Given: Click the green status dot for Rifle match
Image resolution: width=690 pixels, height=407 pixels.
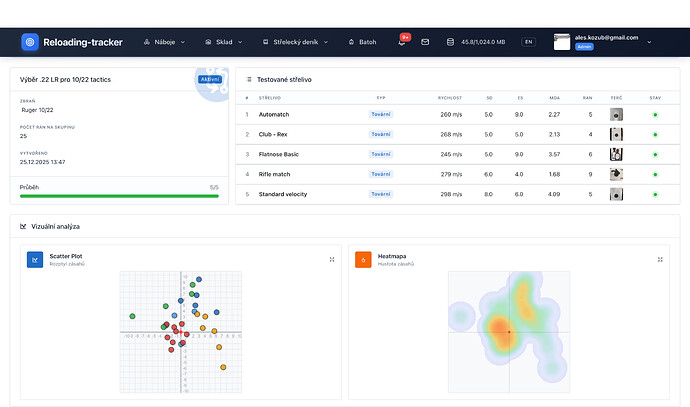Looking at the screenshot, I should pos(655,174).
